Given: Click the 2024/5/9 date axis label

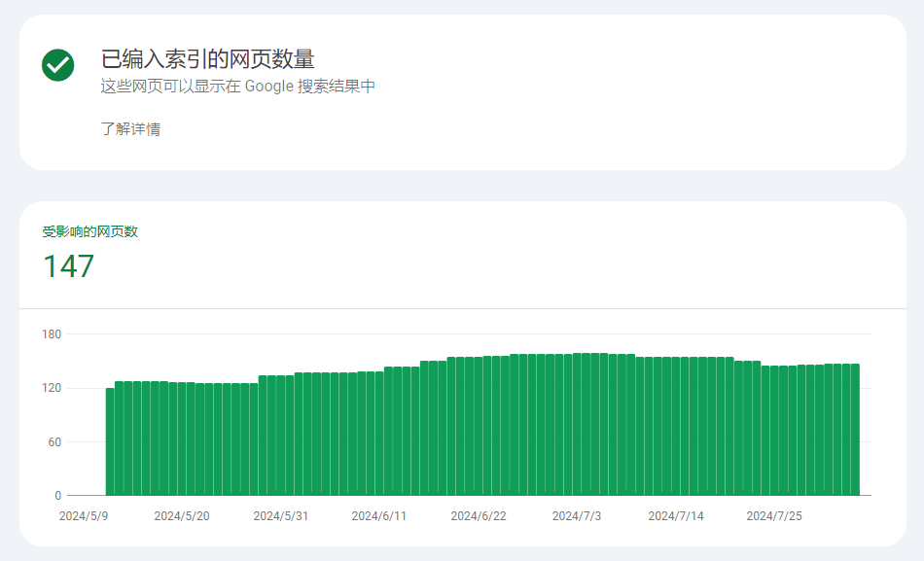Looking at the screenshot, I should pos(84,516).
